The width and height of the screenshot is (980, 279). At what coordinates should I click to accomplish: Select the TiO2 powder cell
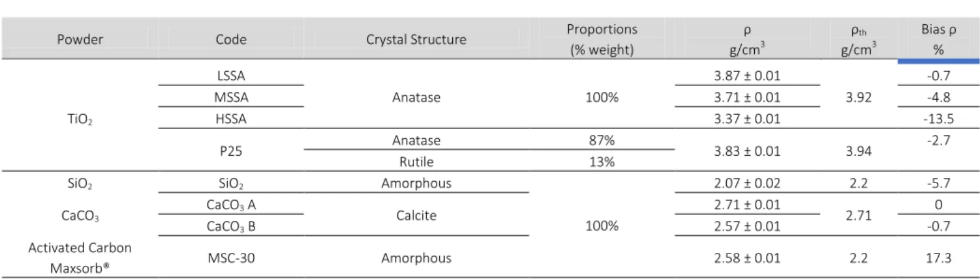(x=80, y=120)
